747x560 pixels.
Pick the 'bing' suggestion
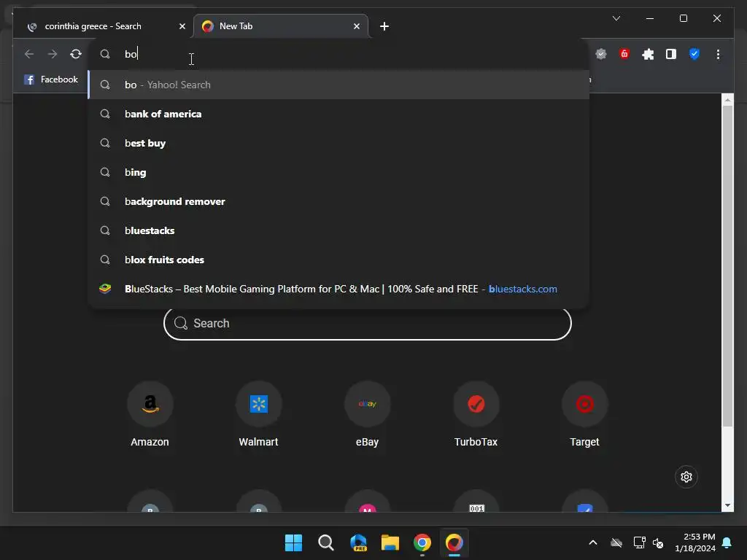[x=338, y=172]
